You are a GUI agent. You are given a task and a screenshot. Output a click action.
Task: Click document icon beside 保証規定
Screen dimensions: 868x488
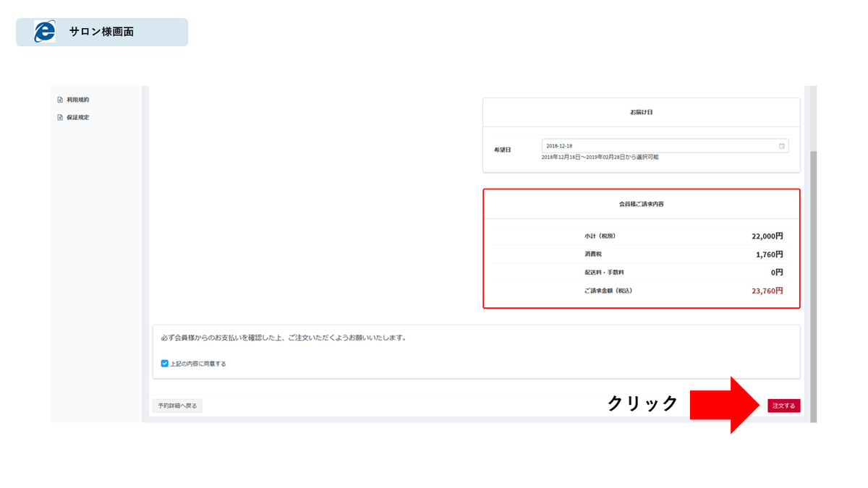click(60, 117)
